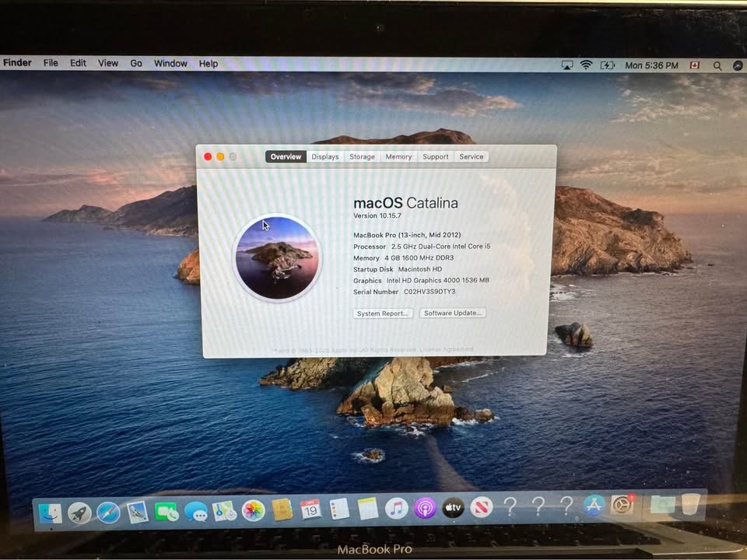Screen dimensions: 747x560
Task: Open System Preferences gear with badge
Action: coord(622,504)
